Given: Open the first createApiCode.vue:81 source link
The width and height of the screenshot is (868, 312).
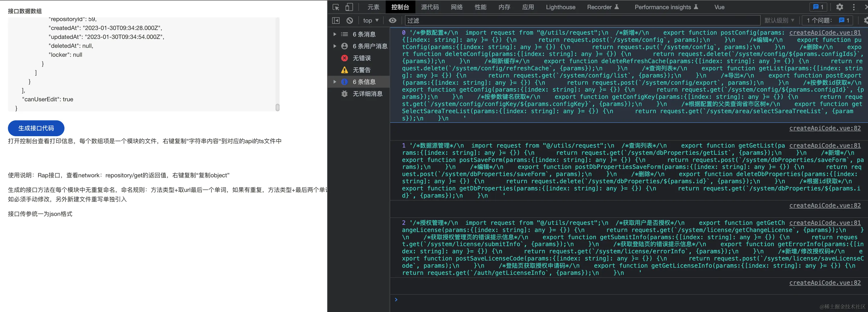Looking at the screenshot, I should [825, 33].
